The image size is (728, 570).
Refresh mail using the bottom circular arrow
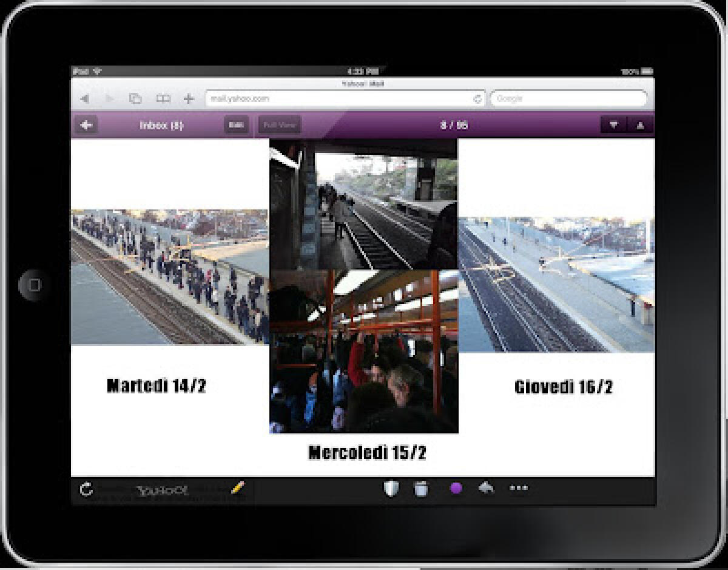pyautogui.click(x=87, y=489)
